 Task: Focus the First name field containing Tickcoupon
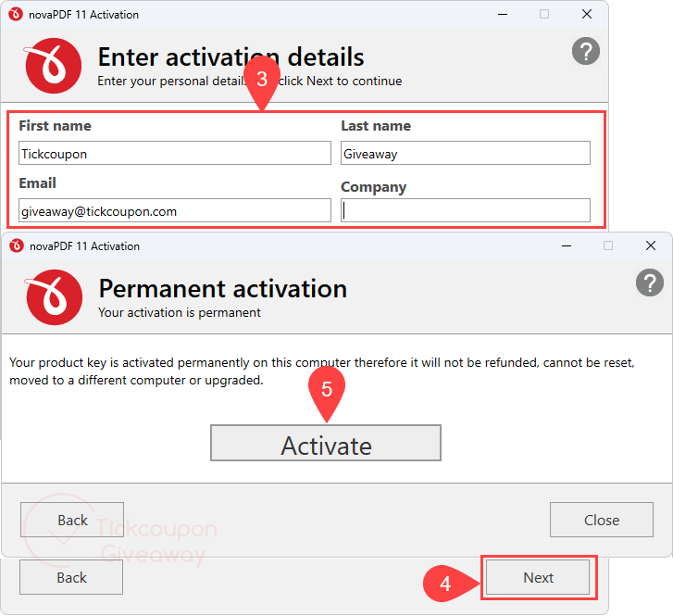175,153
